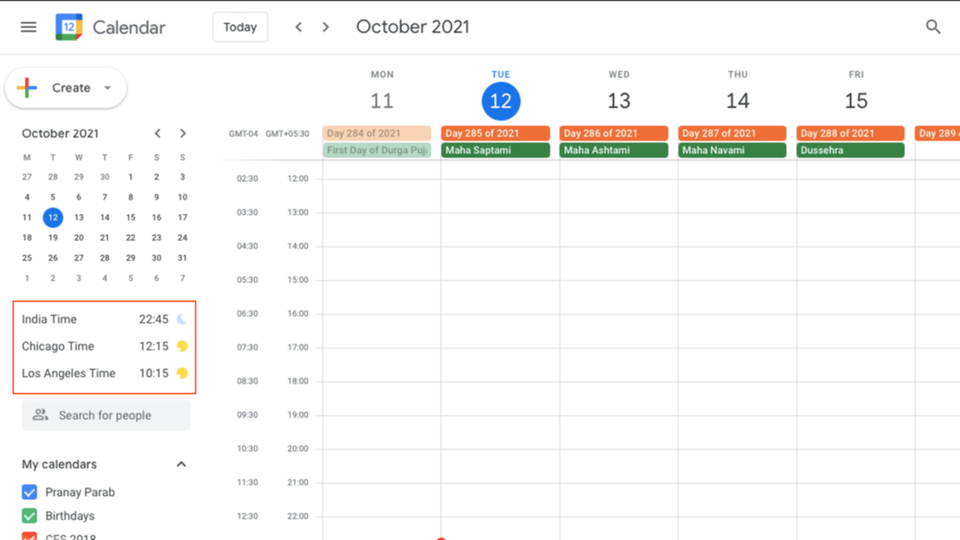The height and width of the screenshot is (540, 960).
Task: Open the Create button dropdown arrow
Action: 107,88
